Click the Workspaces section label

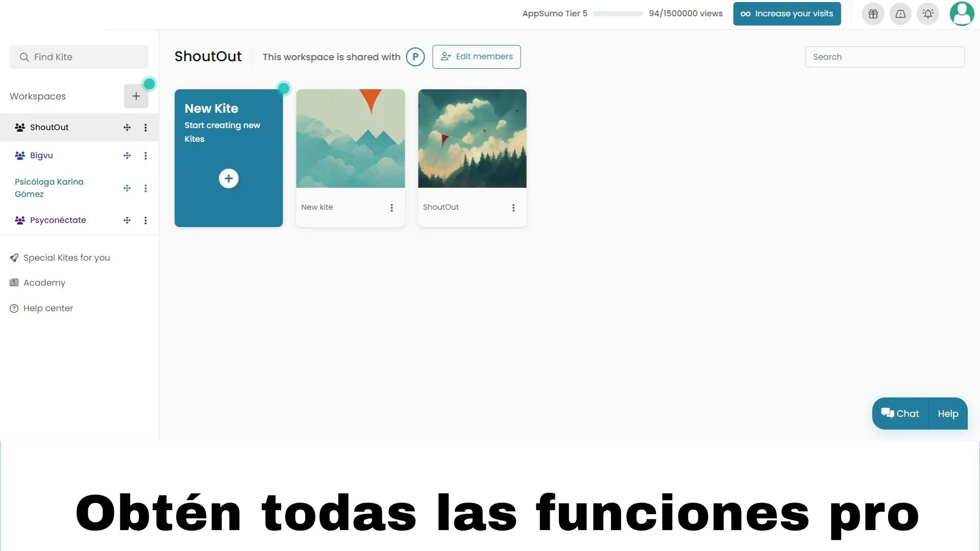click(x=38, y=96)
